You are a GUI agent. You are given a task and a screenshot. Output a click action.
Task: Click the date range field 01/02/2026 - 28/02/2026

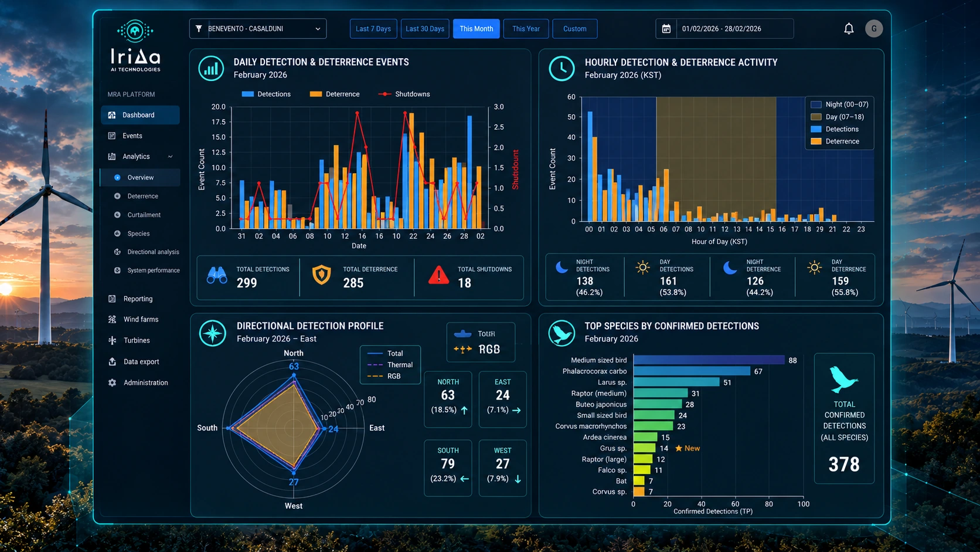tap(724, 29)
